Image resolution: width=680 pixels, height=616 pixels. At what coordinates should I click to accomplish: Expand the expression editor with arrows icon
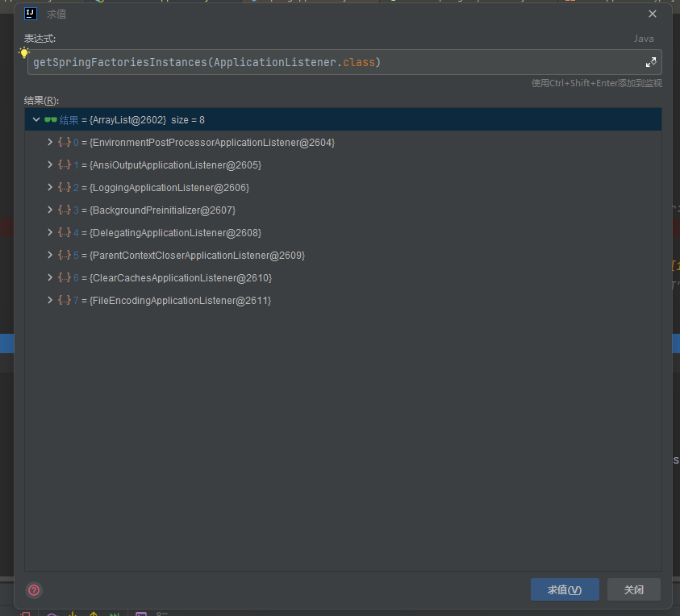pyautogui.click(x=650, y=62)
